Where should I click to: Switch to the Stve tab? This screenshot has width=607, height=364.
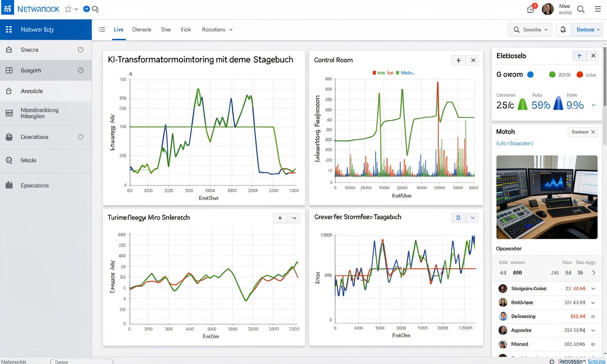click(x=166, y=29)
